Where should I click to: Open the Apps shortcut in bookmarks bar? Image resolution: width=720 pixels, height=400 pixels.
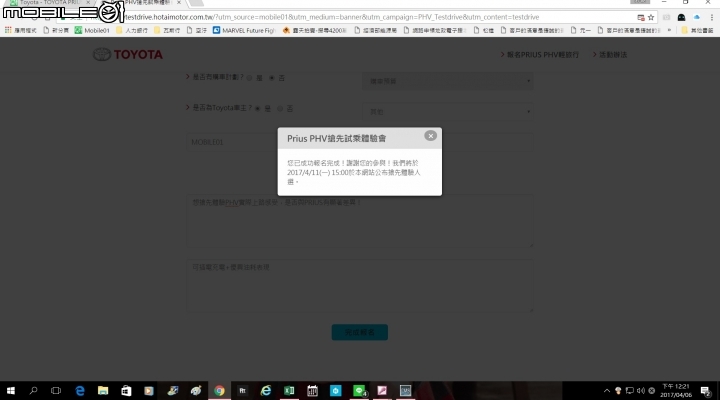click(x=20, y=30)
